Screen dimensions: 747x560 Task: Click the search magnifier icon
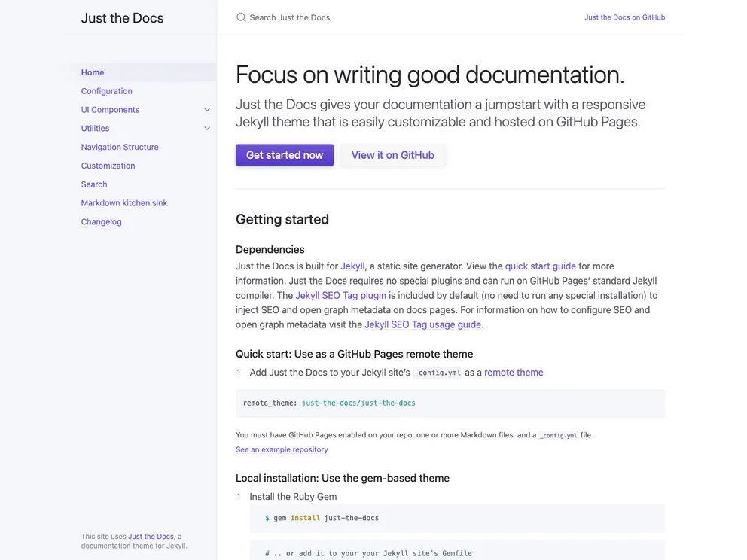(241, 17)
